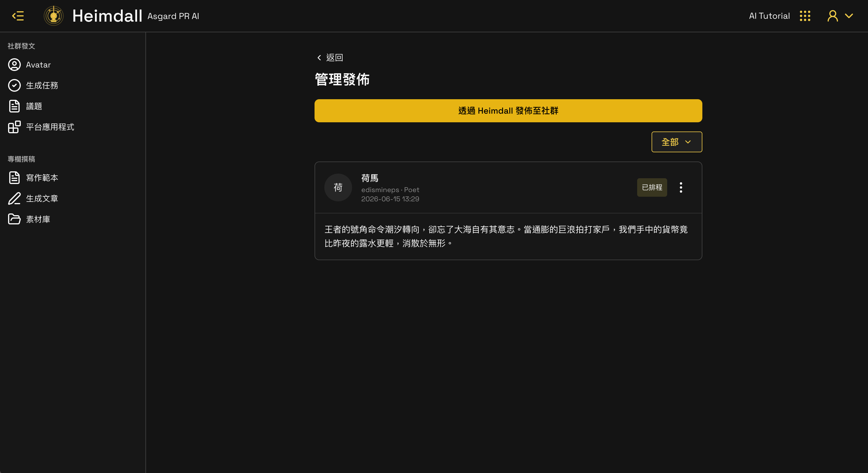Click the 已排程 status badge

[x=652, y=187]
